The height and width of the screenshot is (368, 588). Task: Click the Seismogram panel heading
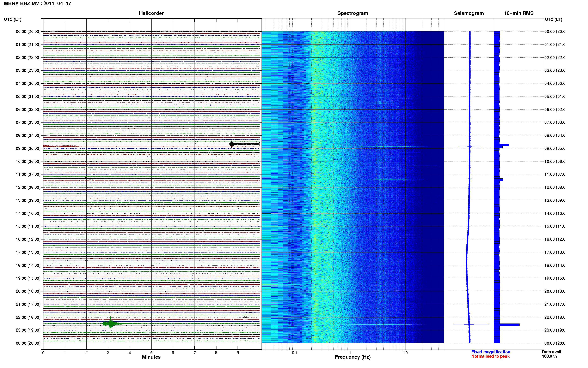point(469,13)
